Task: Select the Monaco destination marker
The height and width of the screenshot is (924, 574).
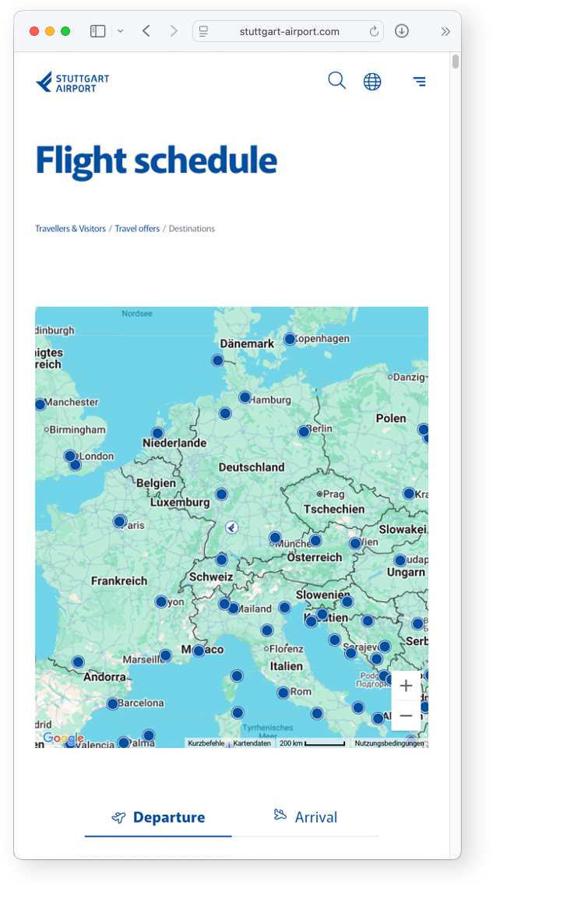Action: [x=199, y=651]
